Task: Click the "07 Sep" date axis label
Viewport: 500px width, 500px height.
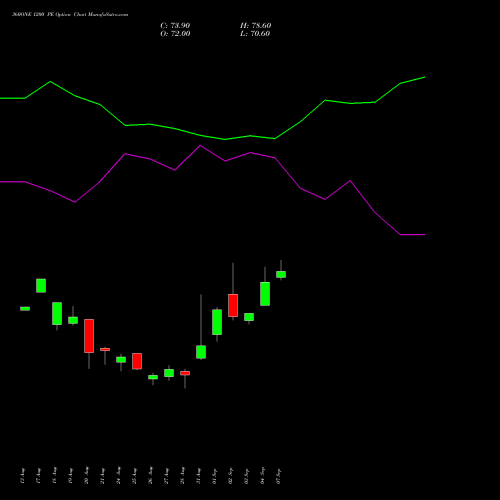Action: pyautogui.click(x=279, y=476)
